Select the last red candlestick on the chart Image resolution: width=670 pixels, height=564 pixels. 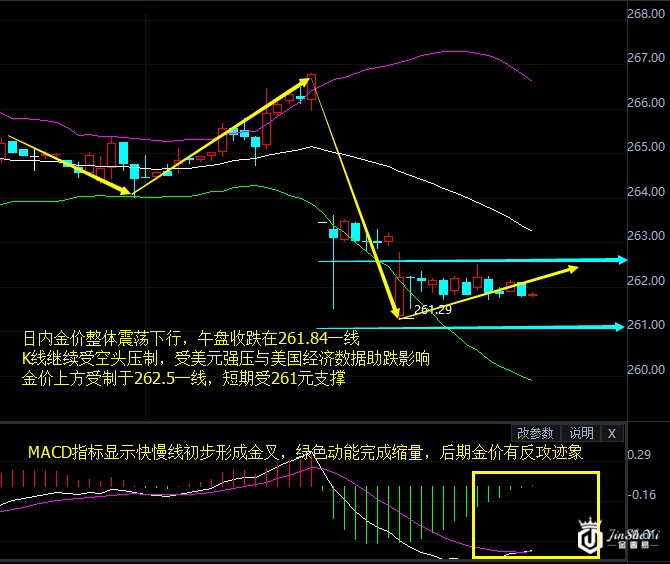click(532, 294)
